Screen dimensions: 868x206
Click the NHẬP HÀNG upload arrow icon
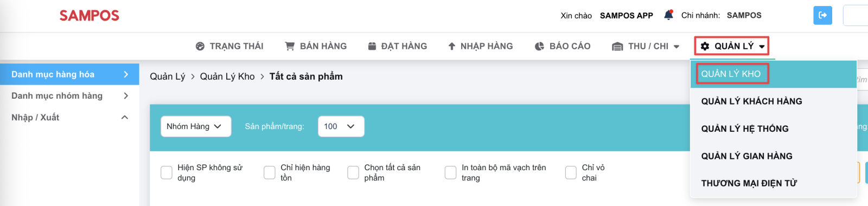[x=451, y=47]
